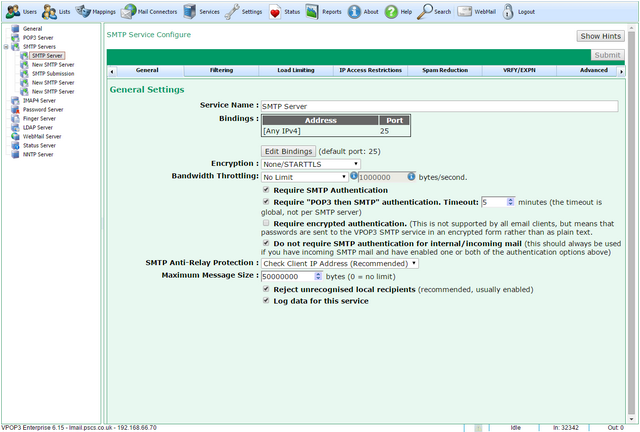Toggle Require SMTP Authentication checkbox
The width and height of the screenshot is (640, 432).
coord(266,189)
